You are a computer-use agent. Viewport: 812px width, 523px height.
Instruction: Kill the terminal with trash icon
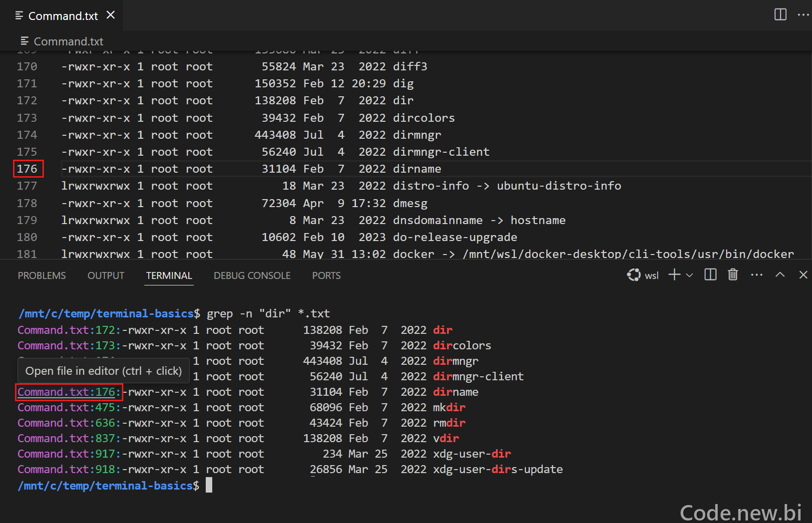pos(733,274)
